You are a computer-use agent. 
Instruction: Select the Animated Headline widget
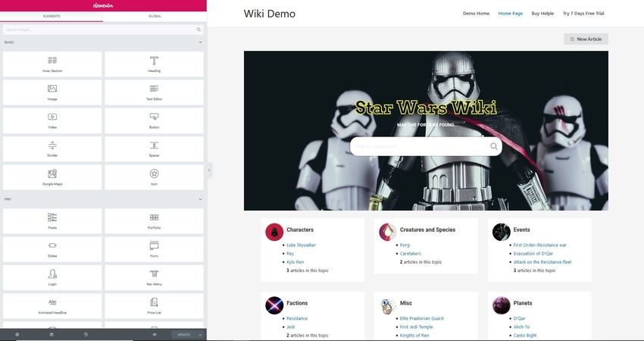[x=52, y=306]
